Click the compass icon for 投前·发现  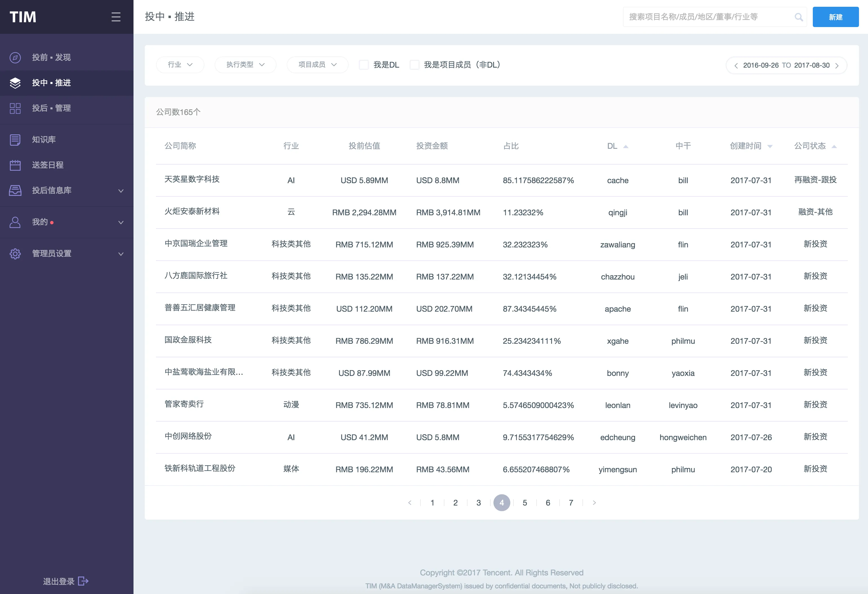15,57
